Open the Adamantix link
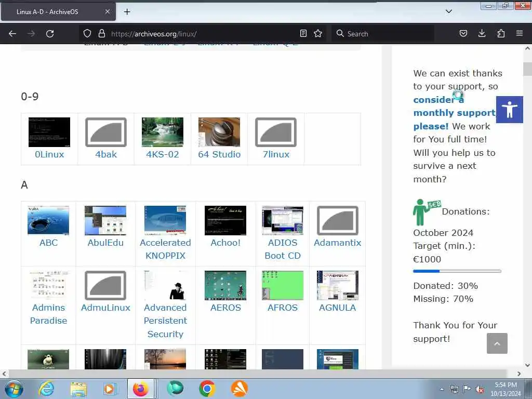 (338, 243)
